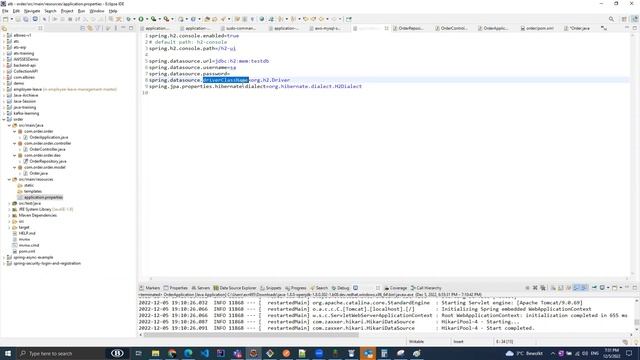Click the green Run button icon

click(x=141, y=19)
